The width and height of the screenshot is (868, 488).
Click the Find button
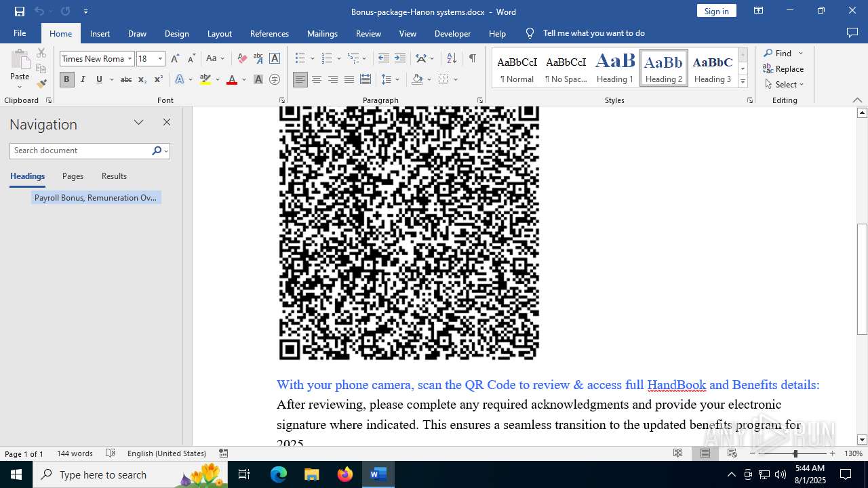[x=777, y=53]
